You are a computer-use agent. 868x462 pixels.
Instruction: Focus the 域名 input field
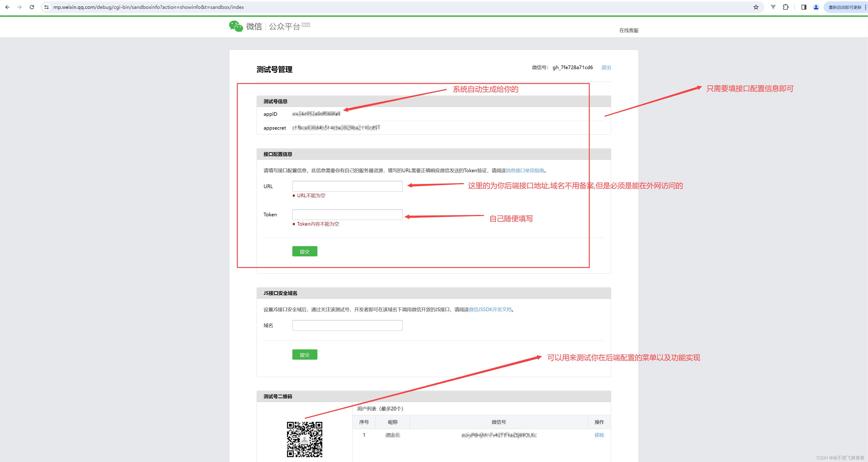(x=347, y=325)
